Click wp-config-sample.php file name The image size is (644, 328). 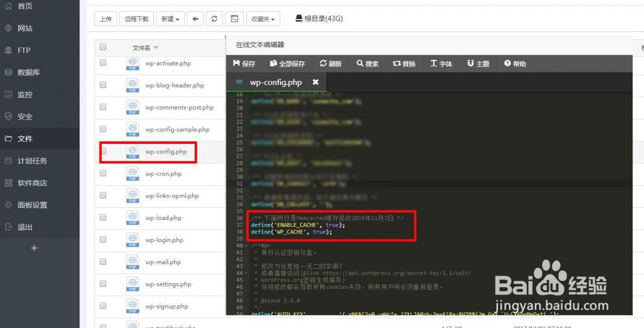pyautogui.click(x=178, y=130)
